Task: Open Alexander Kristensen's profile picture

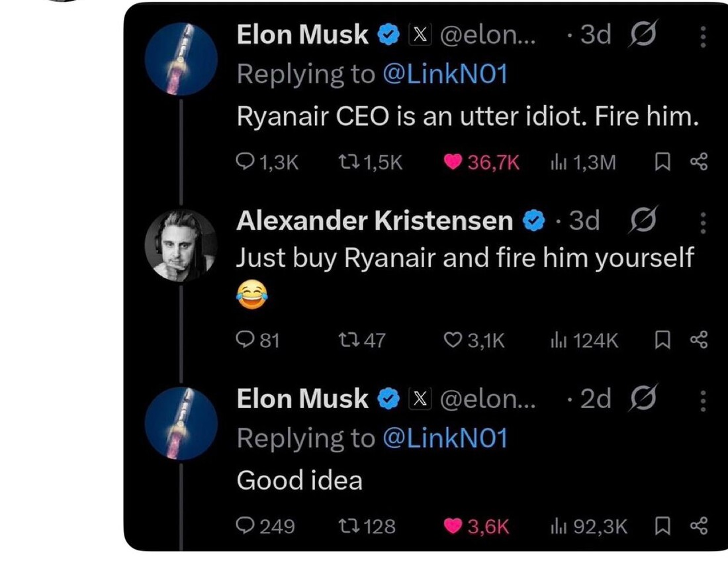Action: [181, 246]
